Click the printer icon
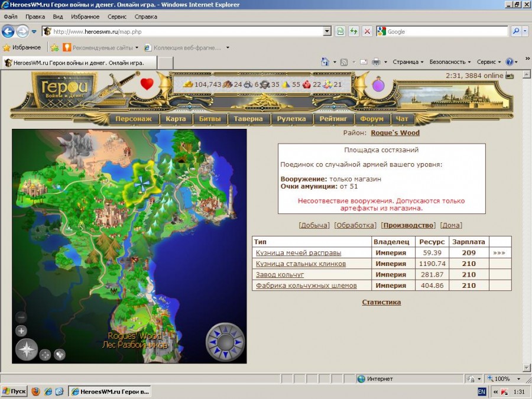Viewport: 532px width, 399px height. click(x=376, y=61)
